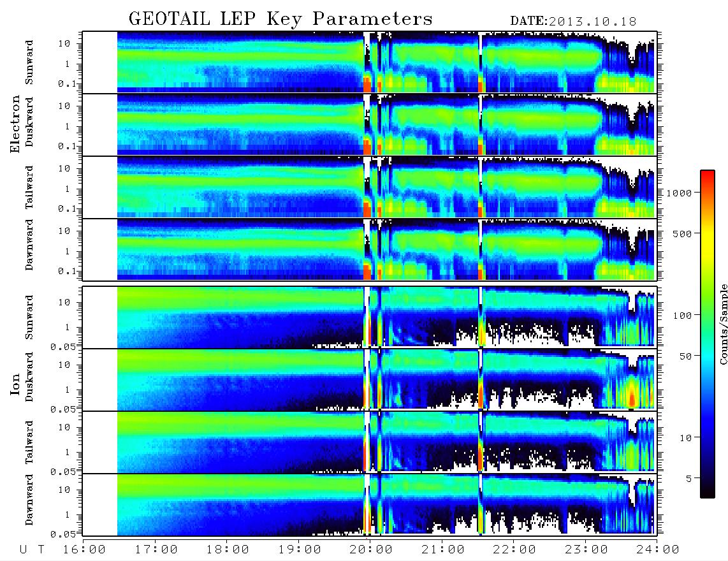Image resolution: width=728 pixels, height=561 pixels.
Task: Click the Ion Sunward spectrogram panel
Action: pyautogui.click(x=370, y=317)
